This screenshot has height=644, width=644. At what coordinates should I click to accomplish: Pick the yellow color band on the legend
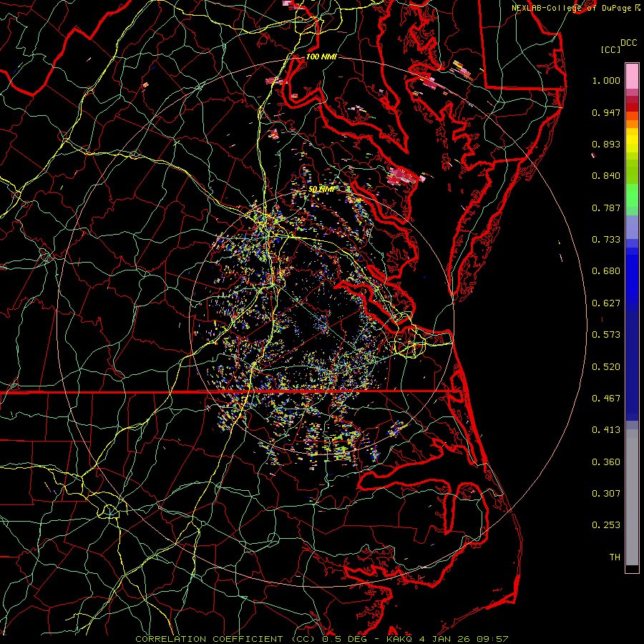632,141
